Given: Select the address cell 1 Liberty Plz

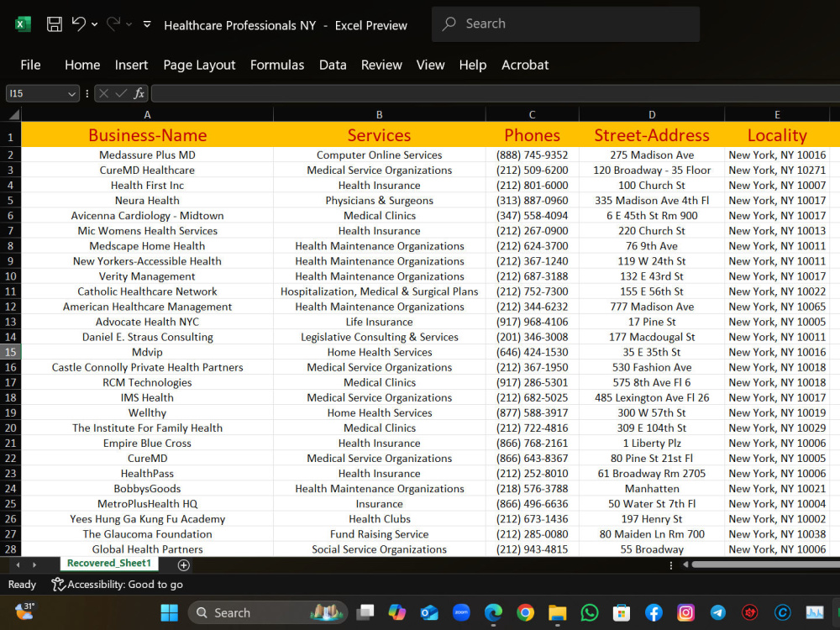Looking at the screenshot, I should [x=652, y=443].
